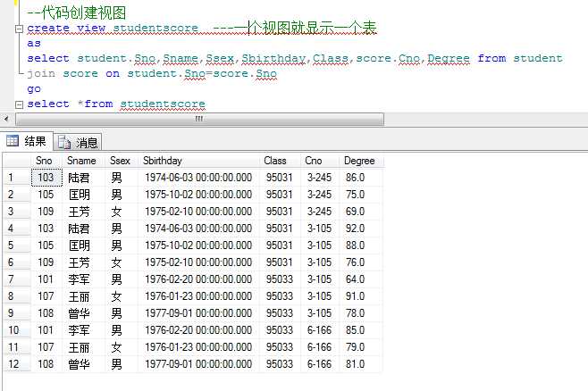Click the results grid icon on 结果 tab
588x391 pixels.
[x=13, y=141]
